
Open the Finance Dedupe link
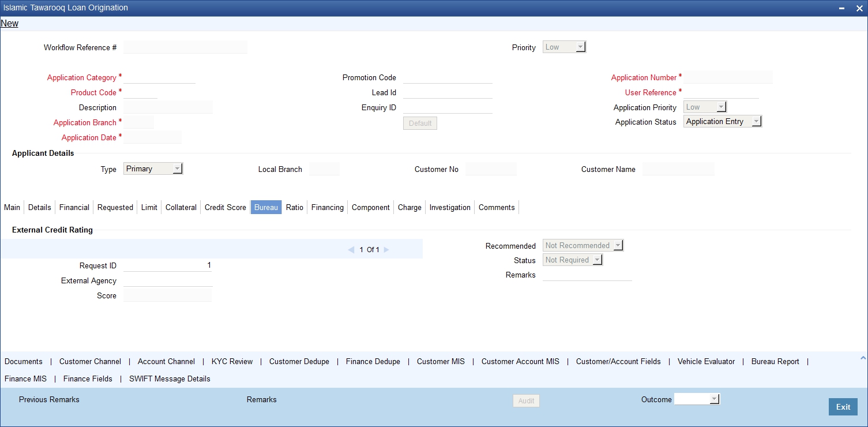click(373, 362)
